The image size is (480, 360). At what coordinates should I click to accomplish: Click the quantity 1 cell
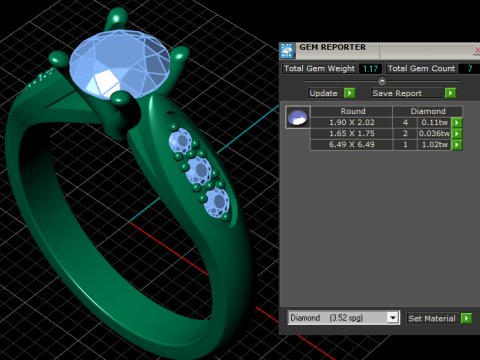tap(405, 145)
